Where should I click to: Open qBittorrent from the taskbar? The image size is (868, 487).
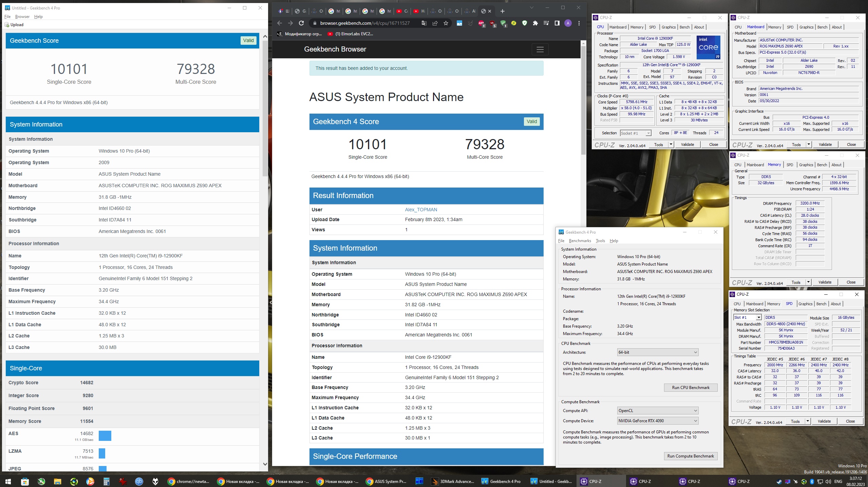139,481
